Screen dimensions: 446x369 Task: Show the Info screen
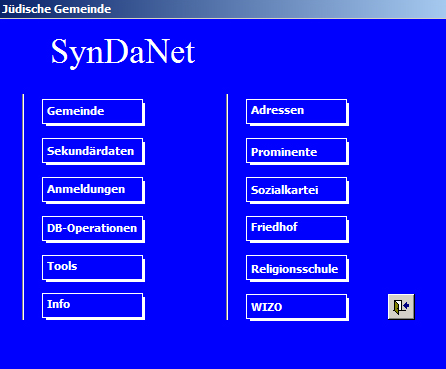pyautogui.click(x=93, y=306)
